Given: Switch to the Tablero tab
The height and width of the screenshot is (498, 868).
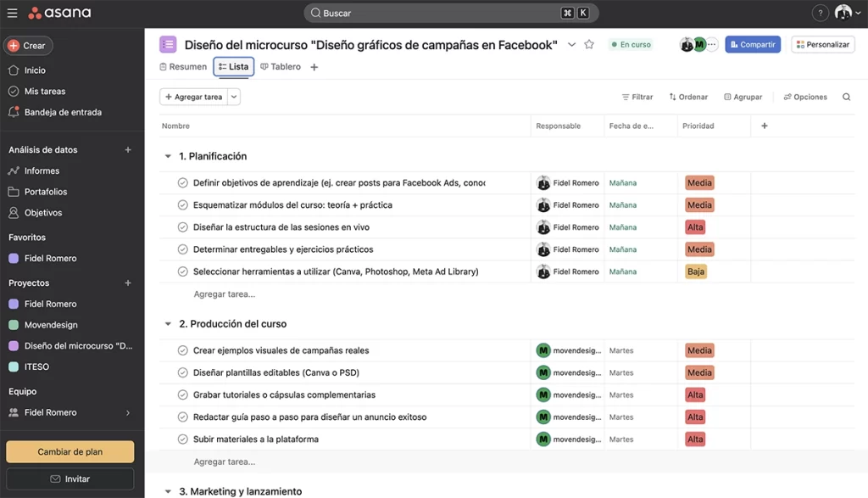Looking at the screenshot, I should click(281, 67).
